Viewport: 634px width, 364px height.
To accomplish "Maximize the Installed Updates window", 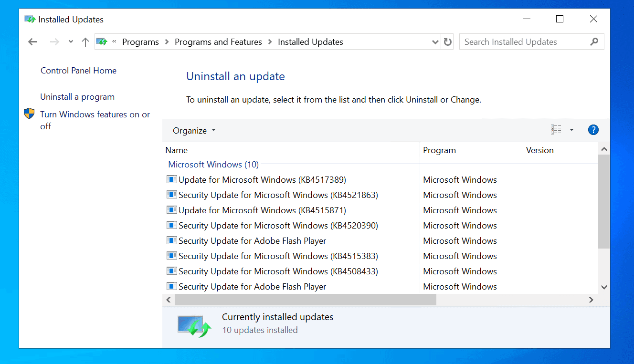I will coord(560,19).
